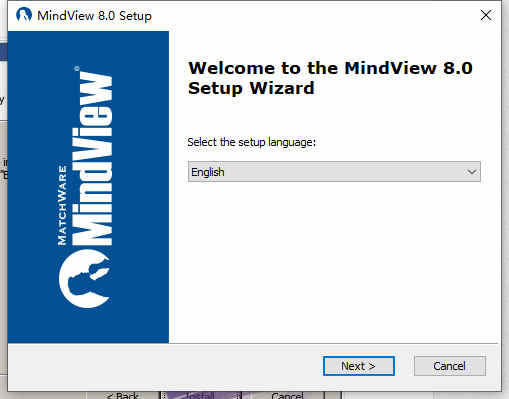This screenshot has width=509, height=399.
Task: Open the setup language combo box showing English
Action: coord(334,172)
